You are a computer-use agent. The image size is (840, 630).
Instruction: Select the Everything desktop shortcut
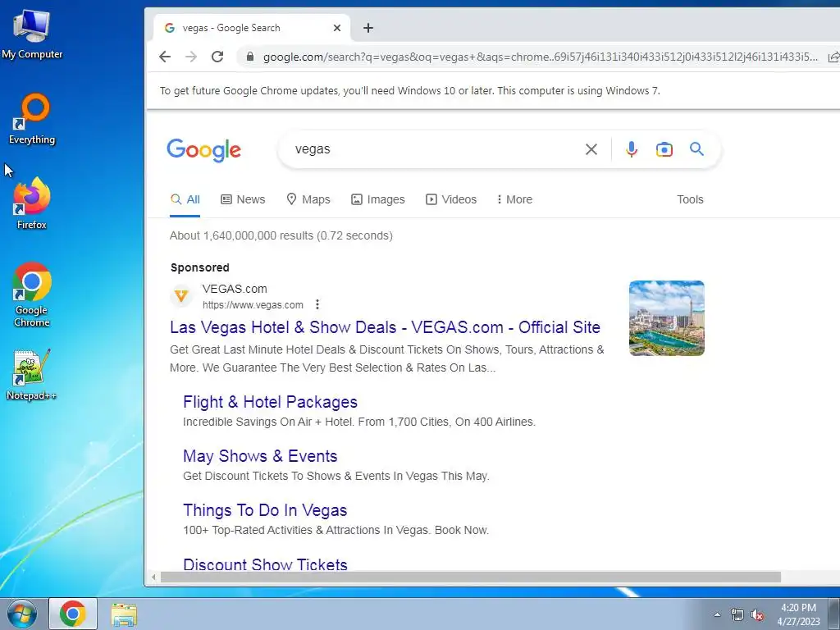click(x=32, y=119)
